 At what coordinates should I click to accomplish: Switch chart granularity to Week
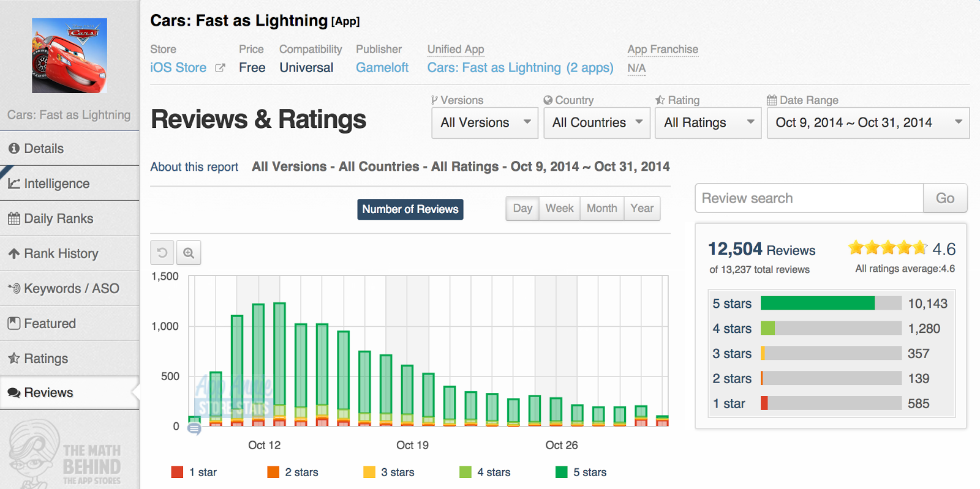(x=559, y=209)
